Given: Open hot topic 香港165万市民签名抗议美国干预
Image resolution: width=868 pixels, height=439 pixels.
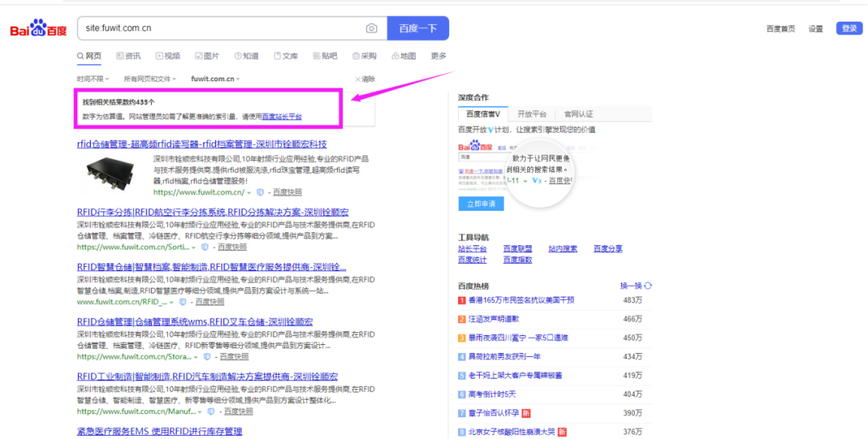Looking at the screenshot, I should click(522, 300).
